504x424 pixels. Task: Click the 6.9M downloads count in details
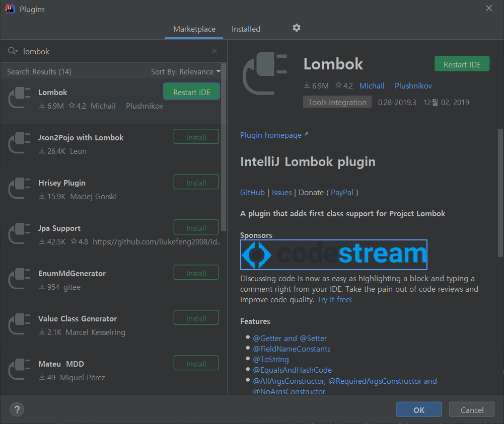316,86
